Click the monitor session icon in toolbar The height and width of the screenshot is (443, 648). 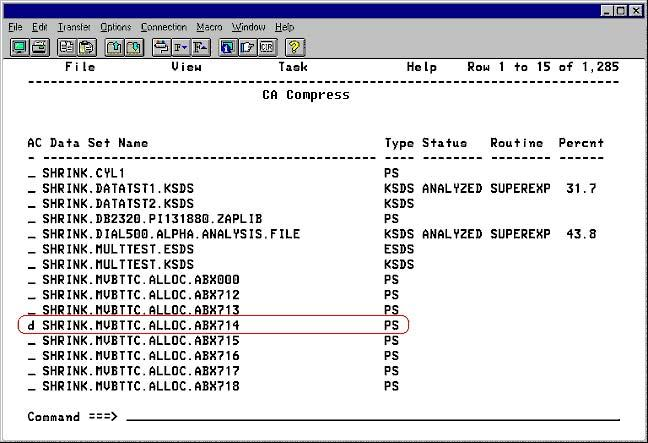point(19,47)
